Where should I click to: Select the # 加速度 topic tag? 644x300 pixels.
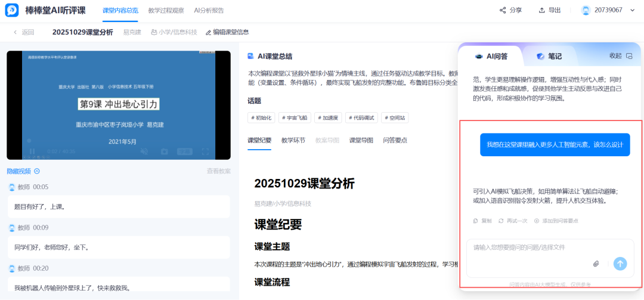pyautogui.click(x=328, y=117)
